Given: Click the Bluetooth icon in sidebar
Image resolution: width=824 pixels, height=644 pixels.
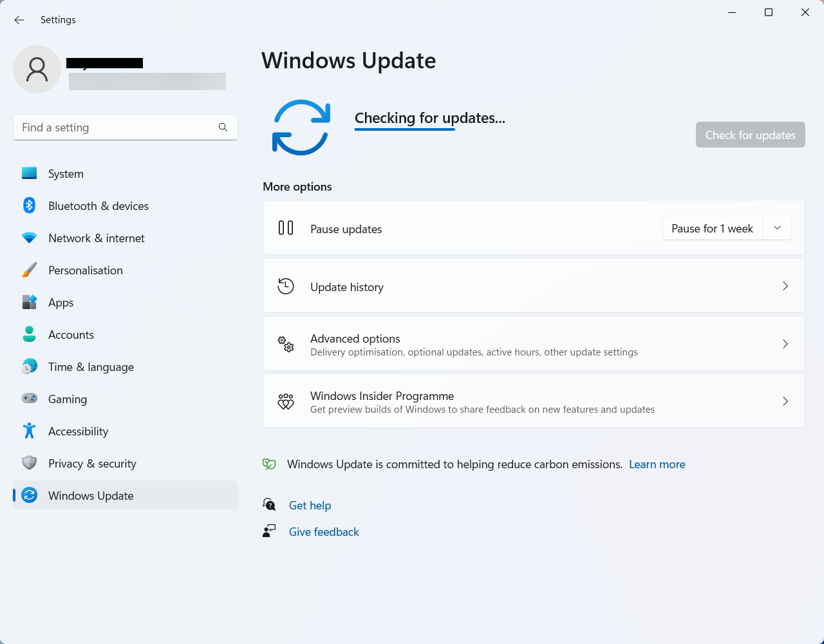Looking at the screenshot, I should (x=29, y=205).
